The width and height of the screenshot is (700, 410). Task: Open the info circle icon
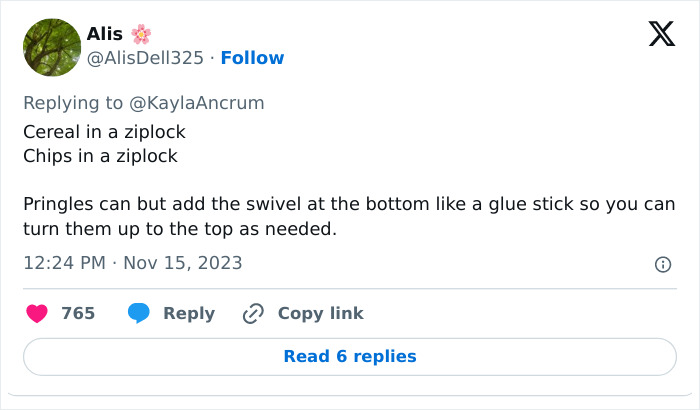pyautogui.click(x=662, y=265)
